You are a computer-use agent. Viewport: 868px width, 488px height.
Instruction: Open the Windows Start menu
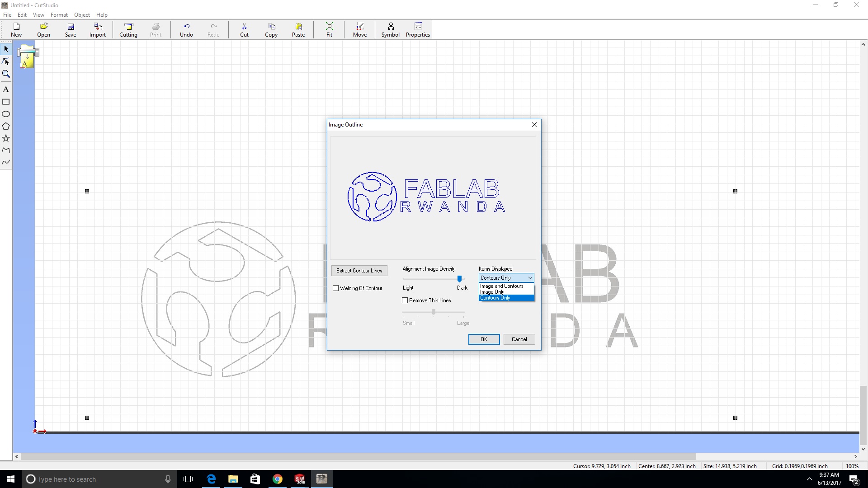click(11, 479)
